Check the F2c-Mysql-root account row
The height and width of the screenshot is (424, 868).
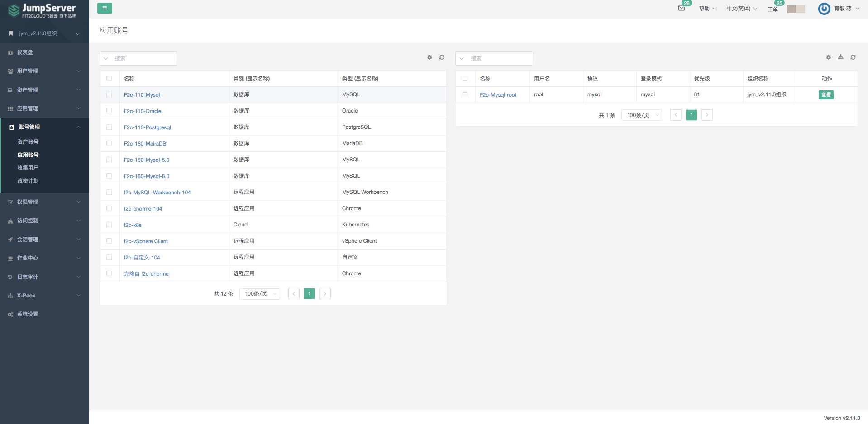465,94
